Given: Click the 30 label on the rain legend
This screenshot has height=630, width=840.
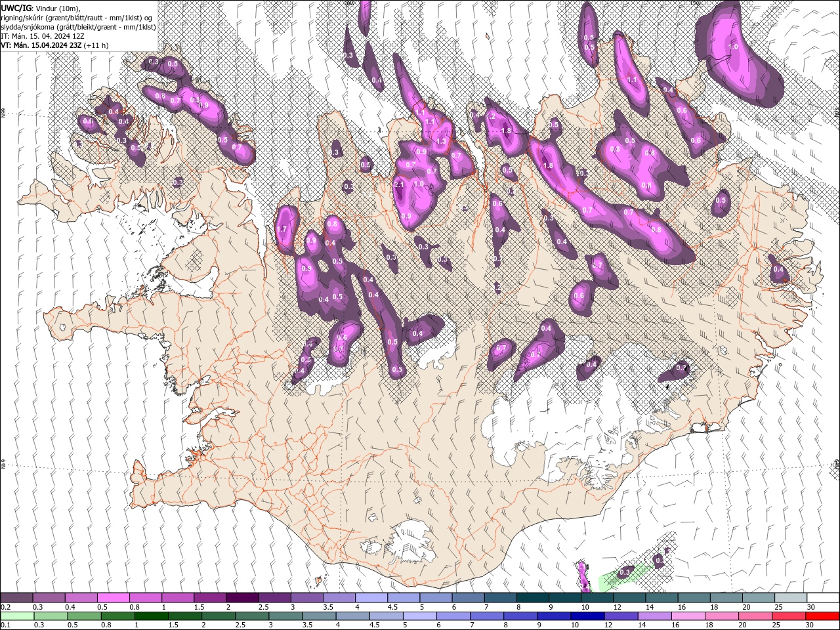Looking at the screenshot, I should 809,625.
